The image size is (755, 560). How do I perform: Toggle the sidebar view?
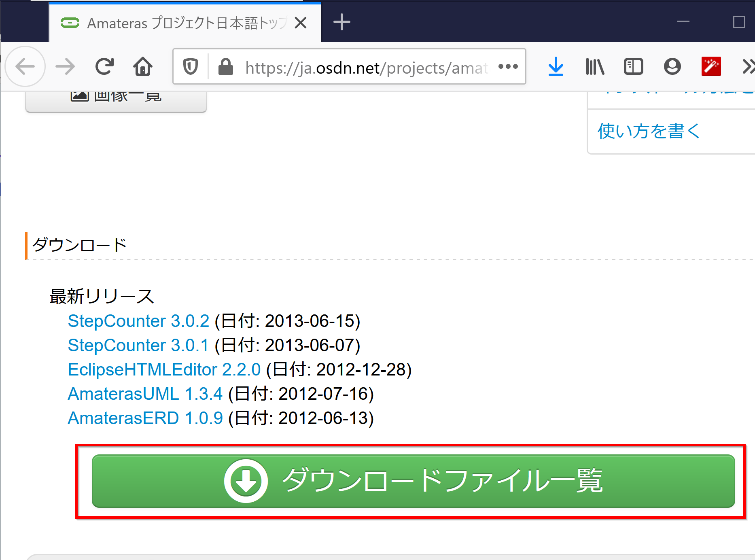click(634, 66)
